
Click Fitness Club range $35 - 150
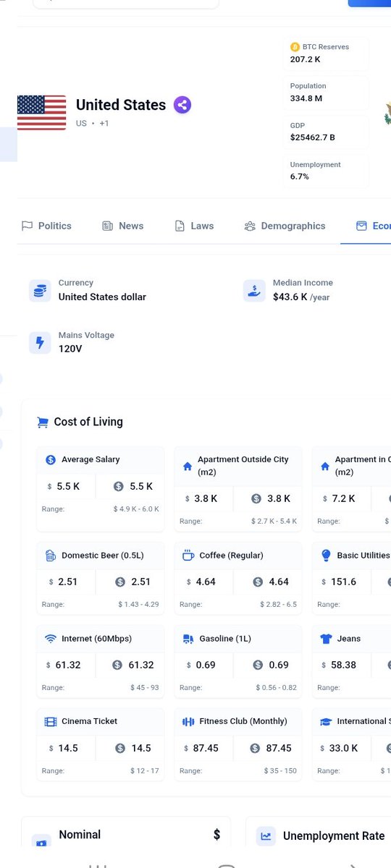[280, 771]
